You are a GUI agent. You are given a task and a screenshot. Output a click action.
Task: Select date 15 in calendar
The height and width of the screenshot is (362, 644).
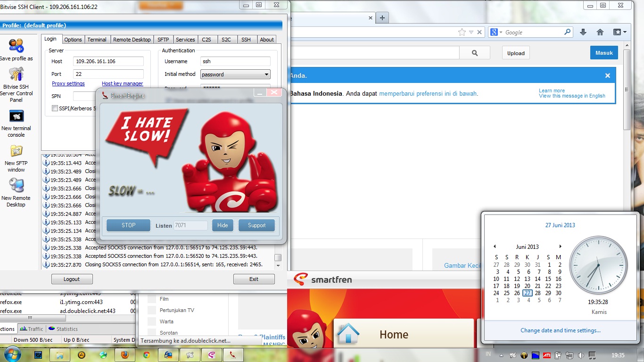[548, 279]
